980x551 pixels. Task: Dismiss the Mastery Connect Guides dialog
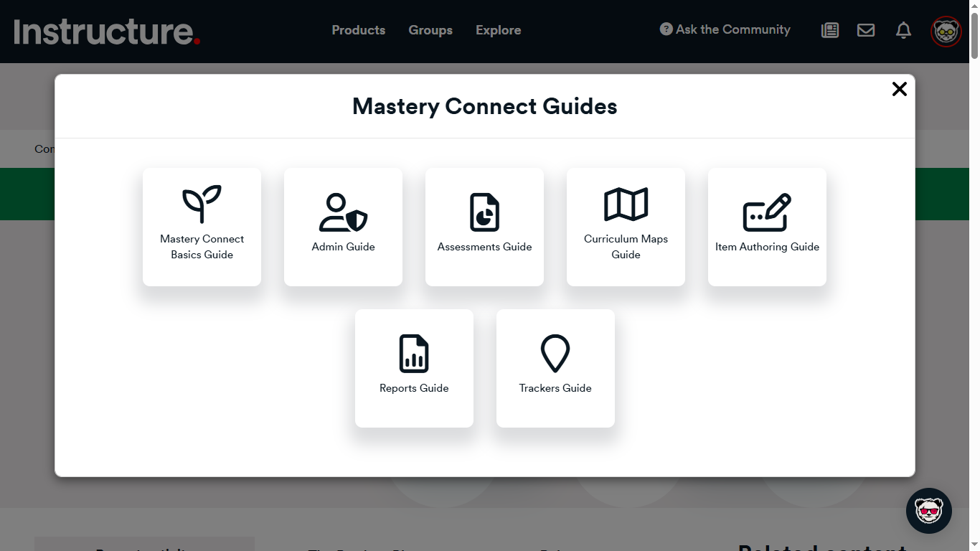pos(899,89)
